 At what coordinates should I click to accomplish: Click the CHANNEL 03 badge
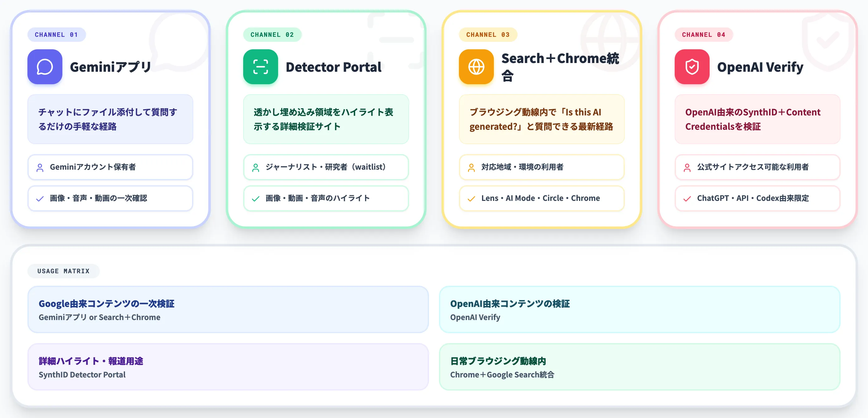coord(488,35)
